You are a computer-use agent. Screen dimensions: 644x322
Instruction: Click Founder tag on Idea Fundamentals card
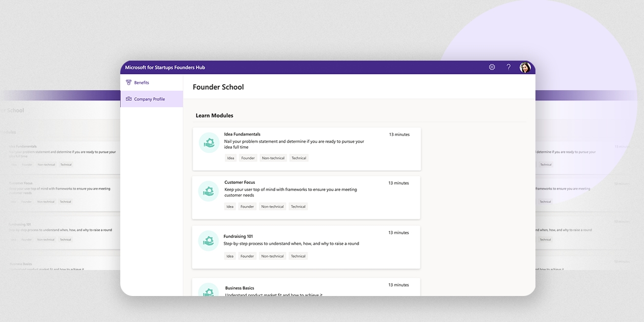(x=248, y=158)
